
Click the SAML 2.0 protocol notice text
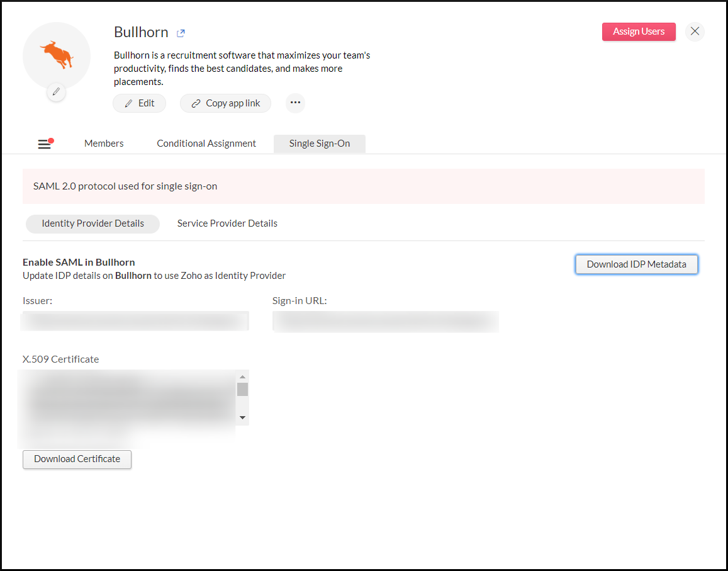click(125, 186)
